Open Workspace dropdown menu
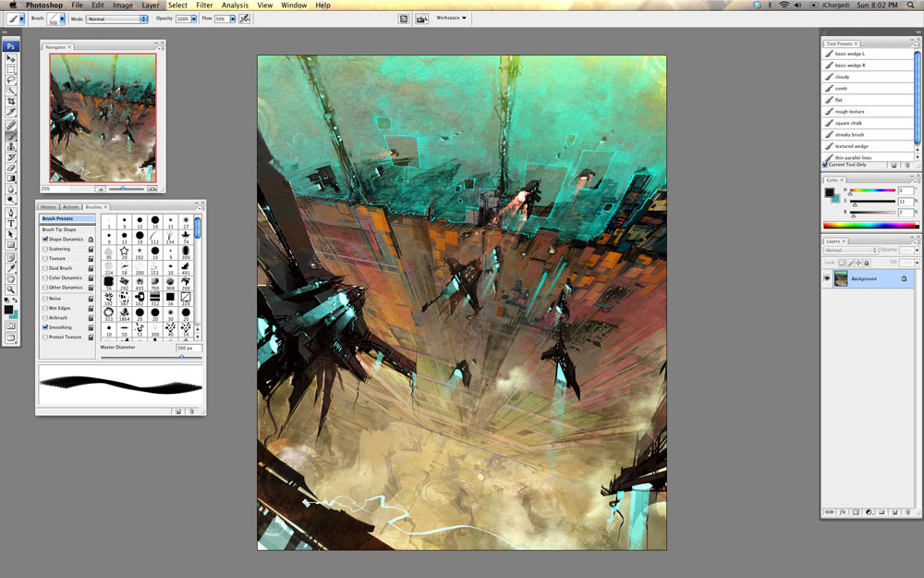This screenshot has height=578, width=924. click(452, 18)
